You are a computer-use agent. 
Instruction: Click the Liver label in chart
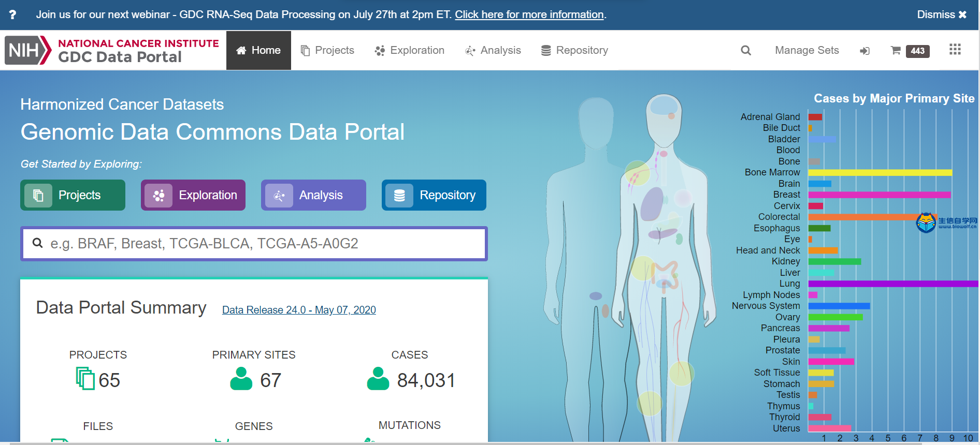790,273
